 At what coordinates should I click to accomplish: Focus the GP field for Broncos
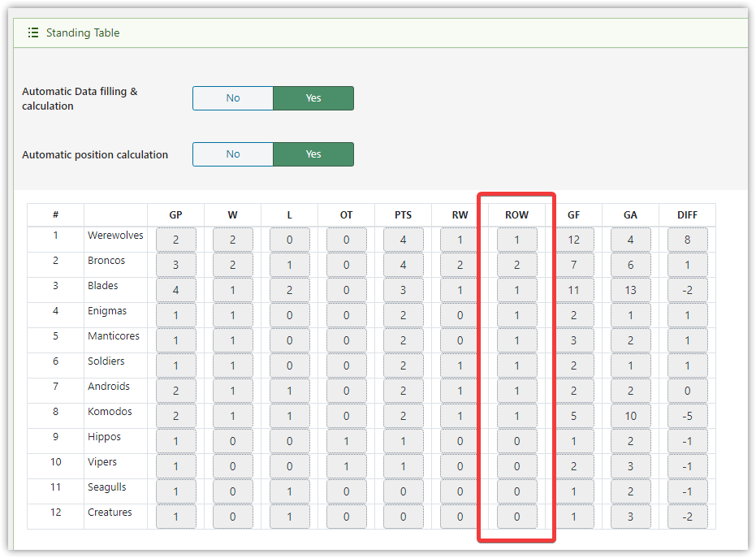point(176,265)
